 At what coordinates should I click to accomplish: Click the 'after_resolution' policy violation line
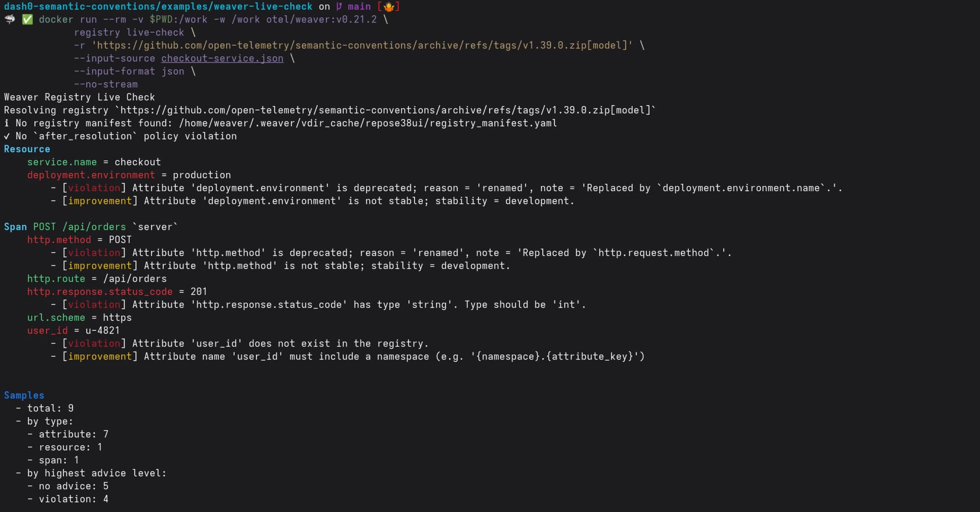tap(120, 136)
